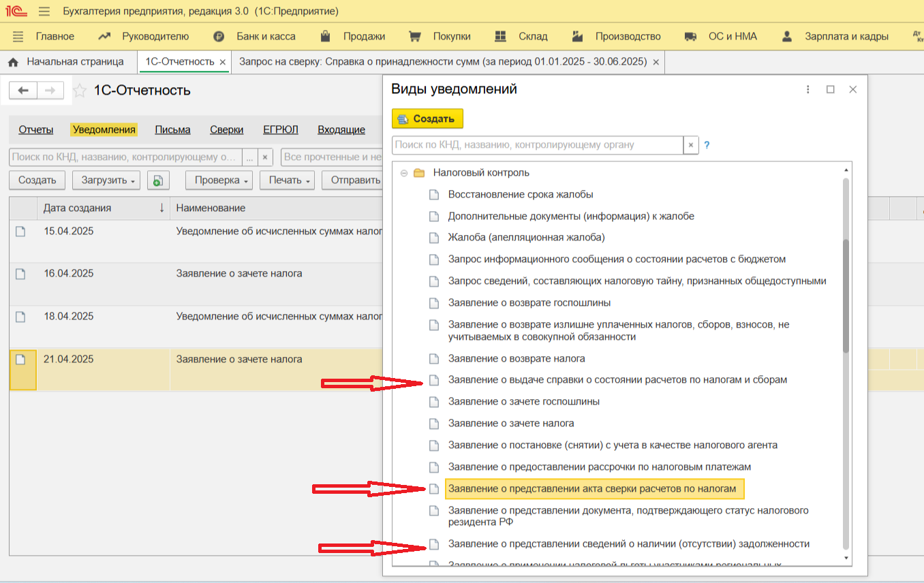
Task: Open the Зарплата и кадры section
Action: (846, 36)
